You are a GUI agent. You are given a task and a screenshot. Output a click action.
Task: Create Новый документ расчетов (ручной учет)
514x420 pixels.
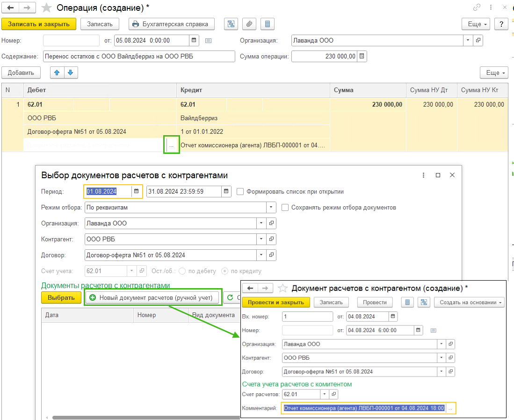click(152, 298)
